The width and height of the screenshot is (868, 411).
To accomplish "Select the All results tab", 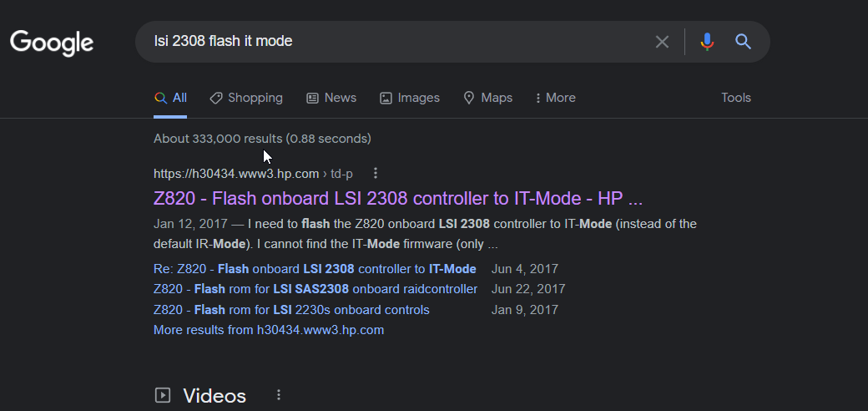I will 170,98.
